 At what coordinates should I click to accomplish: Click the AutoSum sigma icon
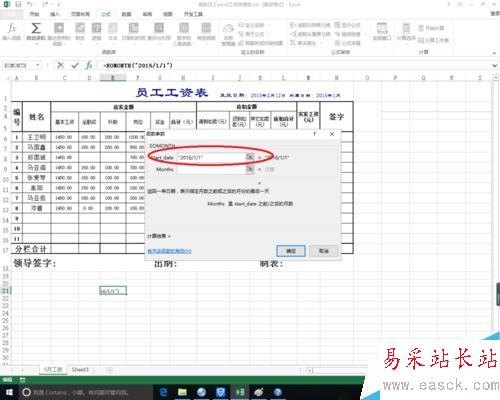tap(36, 28)
